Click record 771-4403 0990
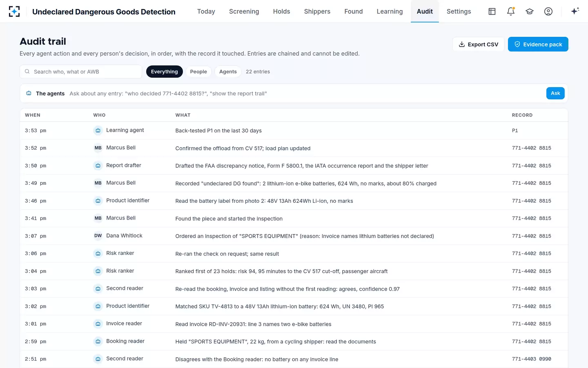588x368 pixels. coord(531,359)
